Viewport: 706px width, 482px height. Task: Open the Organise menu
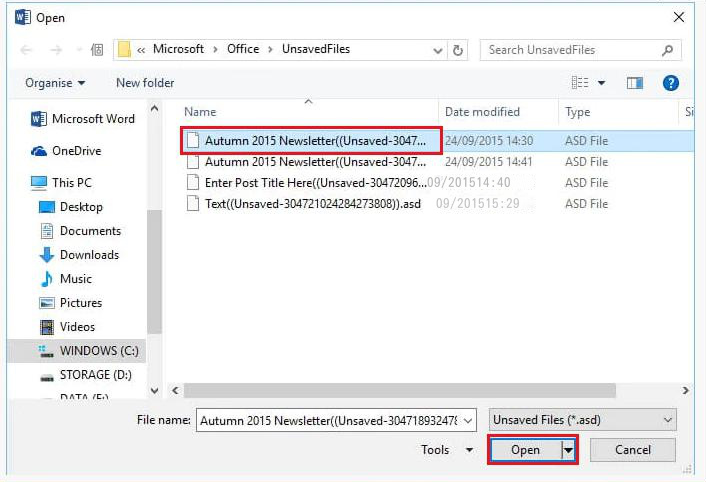(x=55, y=83)
